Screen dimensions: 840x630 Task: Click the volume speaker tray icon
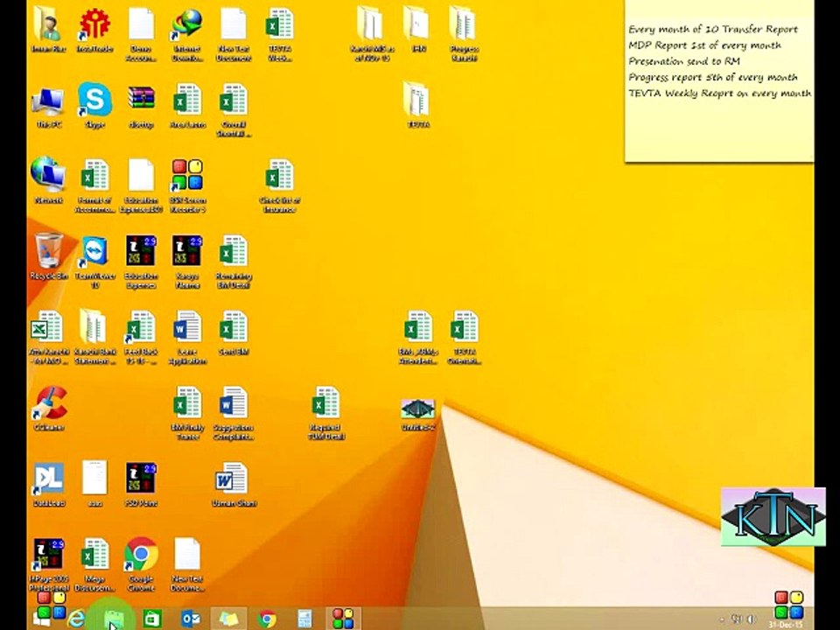click(x=751, y=619)
